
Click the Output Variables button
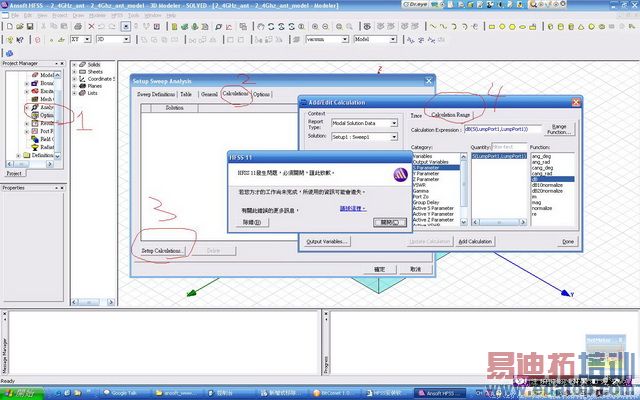tap(327, 242)
